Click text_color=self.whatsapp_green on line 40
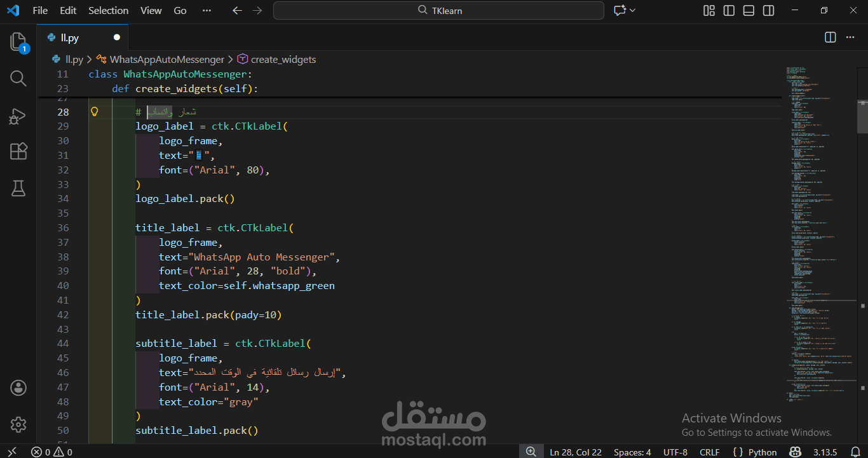This screenshot has height=458, width=868. click(247, 286)
